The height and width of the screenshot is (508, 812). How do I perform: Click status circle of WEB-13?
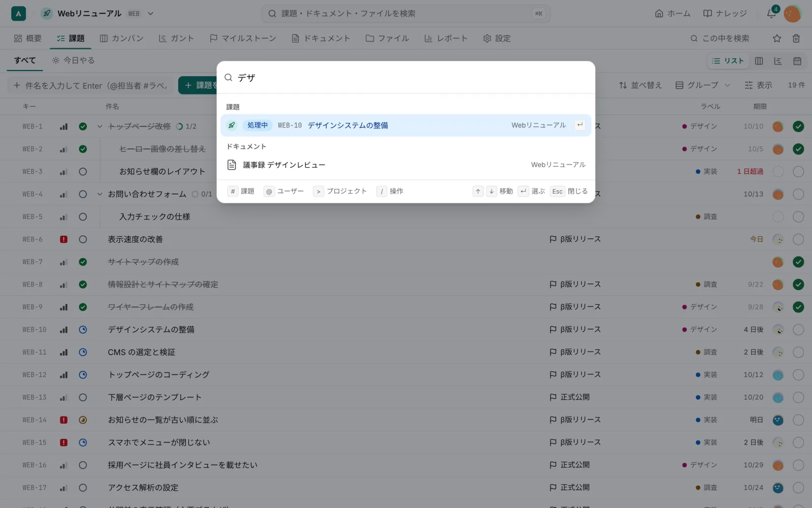click(83, 397)
